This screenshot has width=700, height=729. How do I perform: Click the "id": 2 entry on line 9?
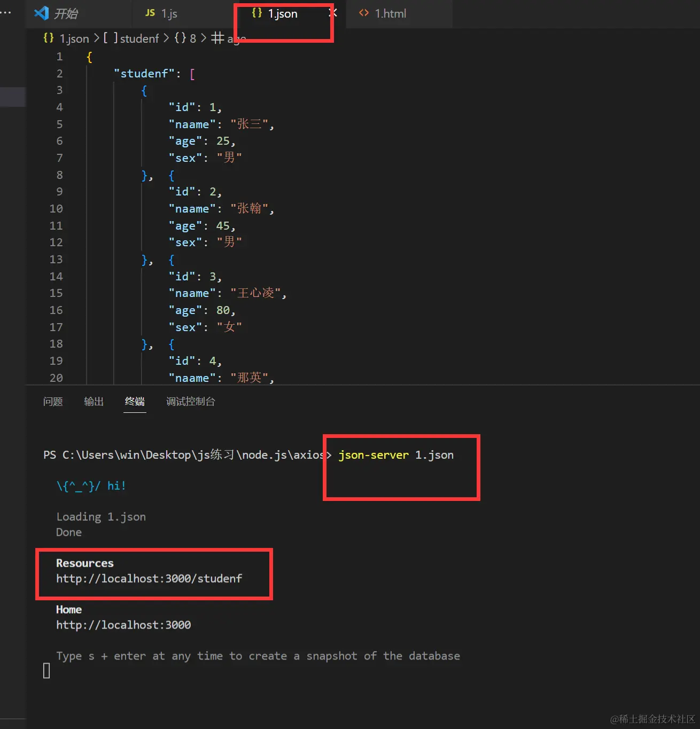click(195, 192)
